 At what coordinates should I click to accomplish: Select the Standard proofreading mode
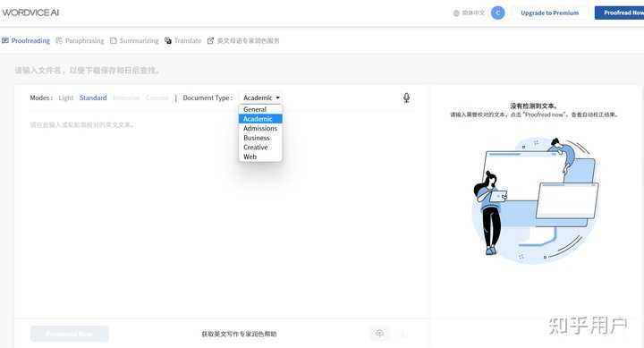pyautogui.click(x=93, y=98)
